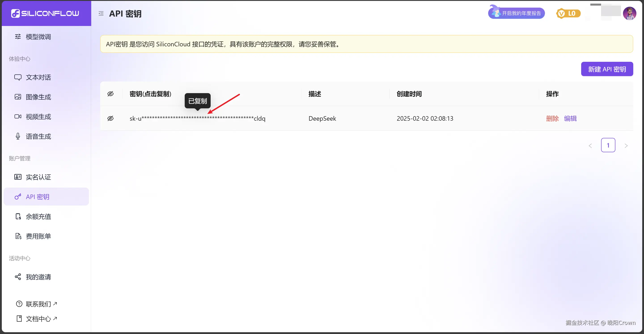The image size is (644, 334).
Task: Collapse the sidebar menu icon
Action: pyautogui.click(x=101, y=13)
